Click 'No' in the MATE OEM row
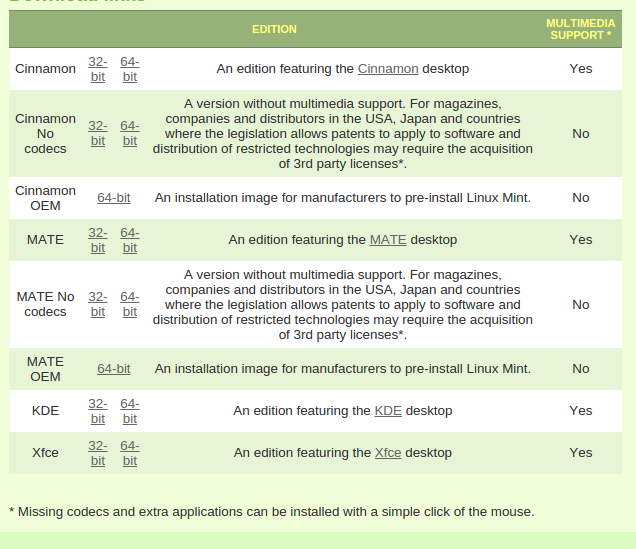This screenshot has height=549, width=636. pyautogui.click(x=580, y=369)
